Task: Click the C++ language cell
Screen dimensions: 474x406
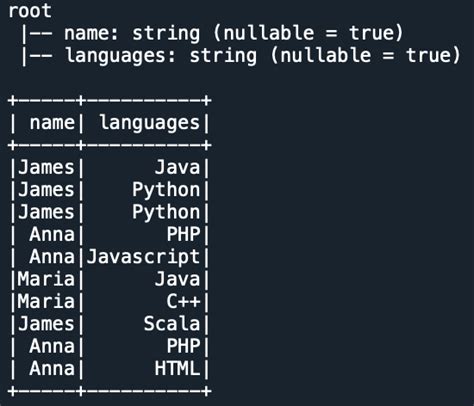Action: tap(183, 302)
